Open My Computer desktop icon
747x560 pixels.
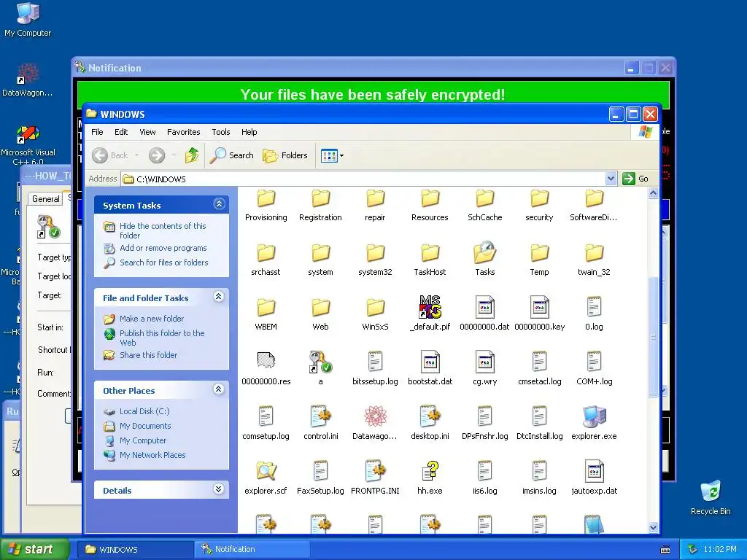[x=28, y=20]
